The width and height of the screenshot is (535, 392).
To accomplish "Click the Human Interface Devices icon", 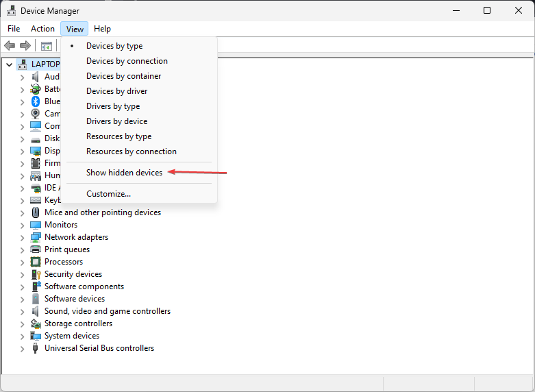I will [x=36, y=176].
